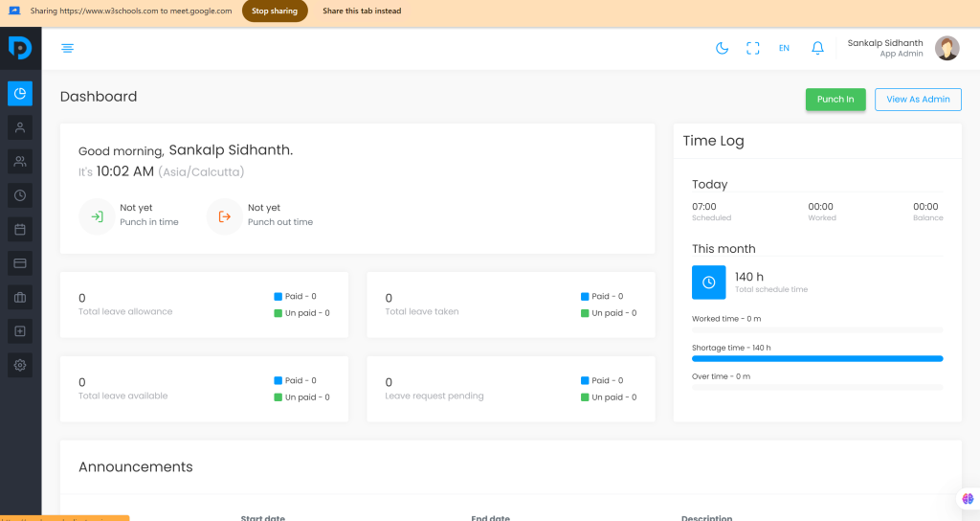Toggle dark mode with the moon icon

click(723, 48)
